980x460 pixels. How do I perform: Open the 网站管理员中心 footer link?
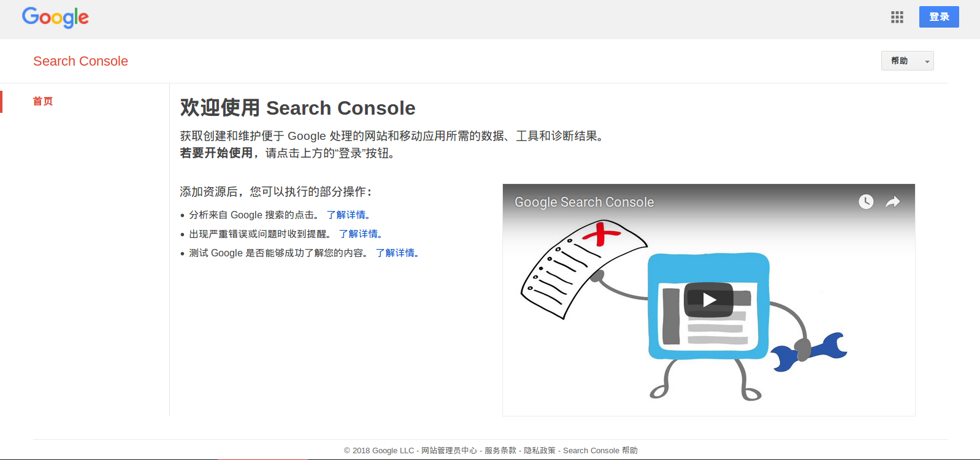pos(449,450)
